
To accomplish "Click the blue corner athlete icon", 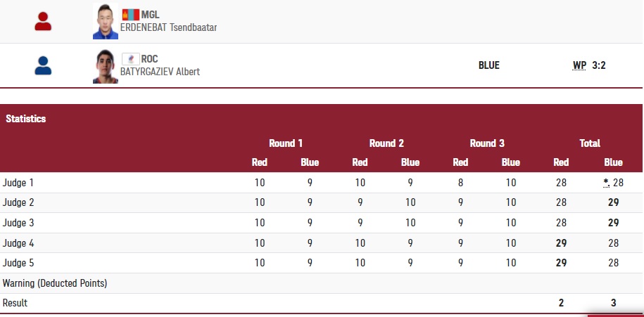I will pos(43,65).
